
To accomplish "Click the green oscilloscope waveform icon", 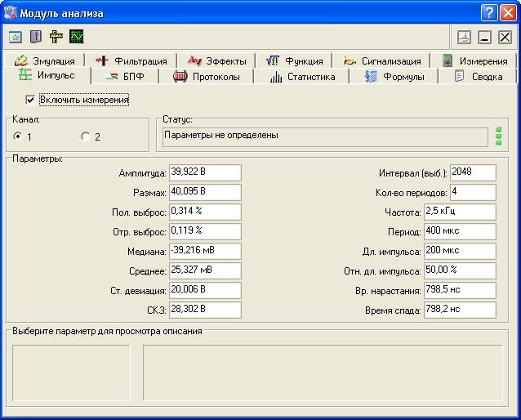I will 76,37.
